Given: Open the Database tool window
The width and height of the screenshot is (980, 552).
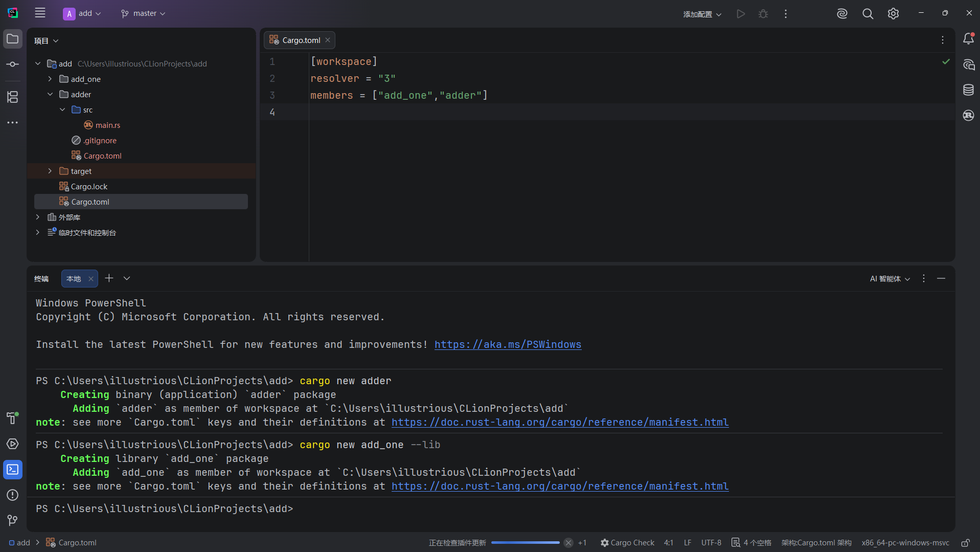Looking at the screenshot, I should coord(968,90).
